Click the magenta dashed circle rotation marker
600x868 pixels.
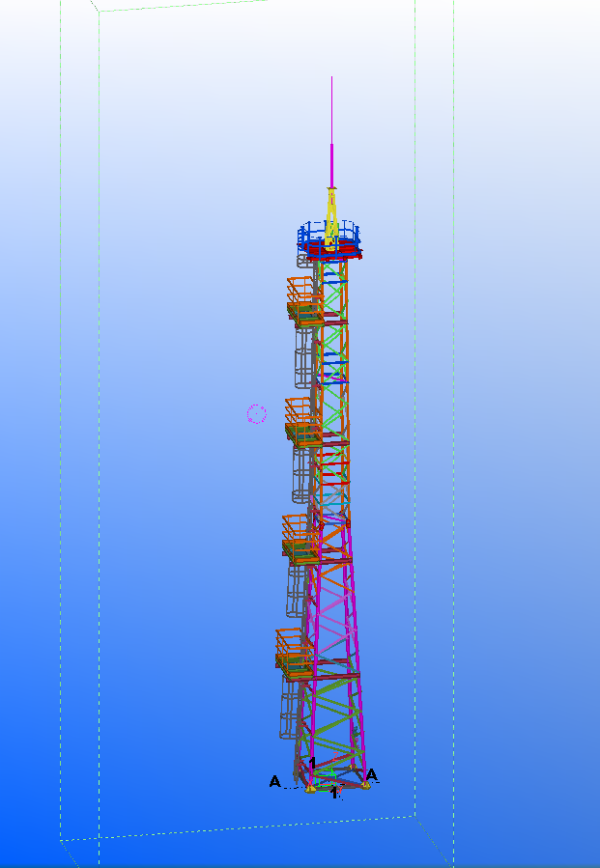[256, 414]
